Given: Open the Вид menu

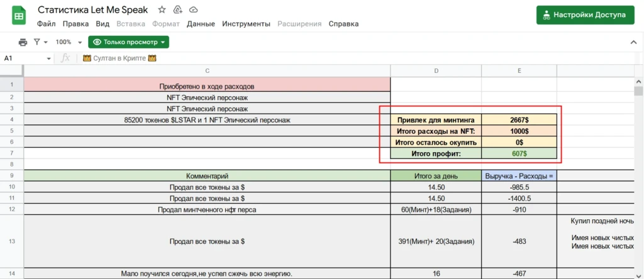Looking at the screenshot, I should pyautogui.click(x=103, y=24).
